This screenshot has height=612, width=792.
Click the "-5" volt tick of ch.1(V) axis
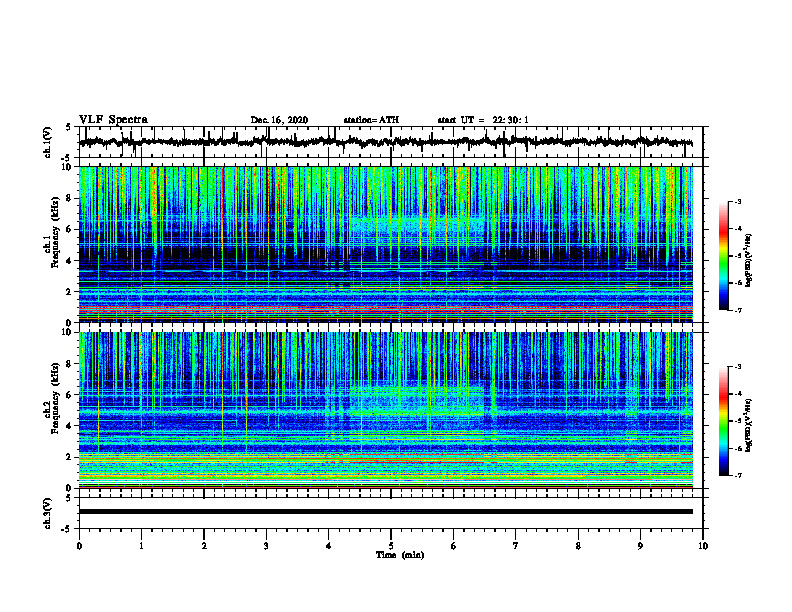(x=67, y=158)
